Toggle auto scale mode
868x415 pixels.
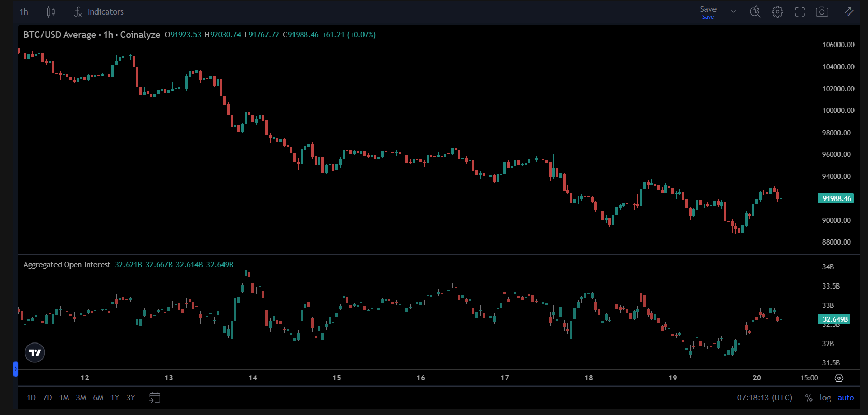click(845, 398)
